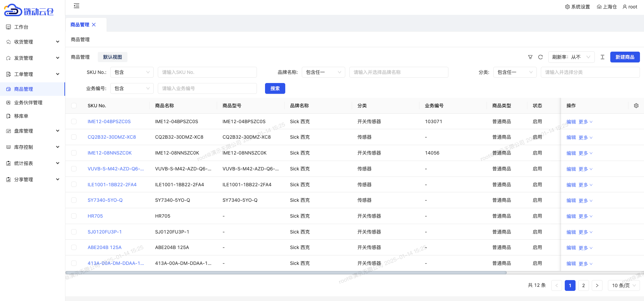Open table column settings gear icon

point(636,106)
